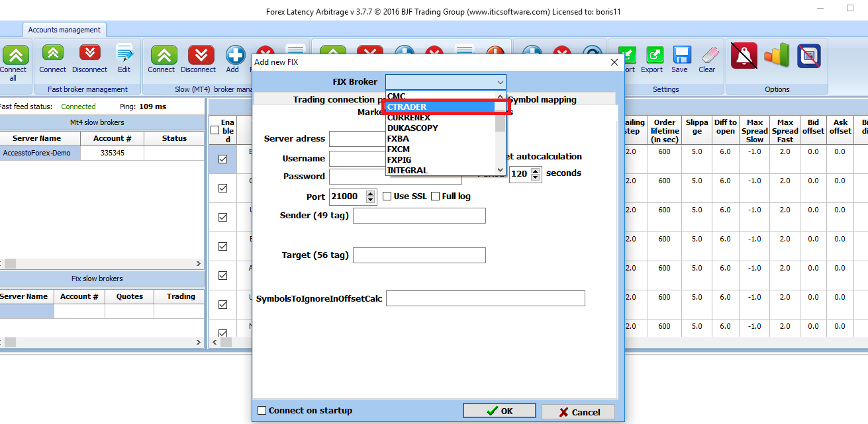This screenshot has width=868, height=424.
Task: Enable the Full log checkbox
Action: pos(436,196)
